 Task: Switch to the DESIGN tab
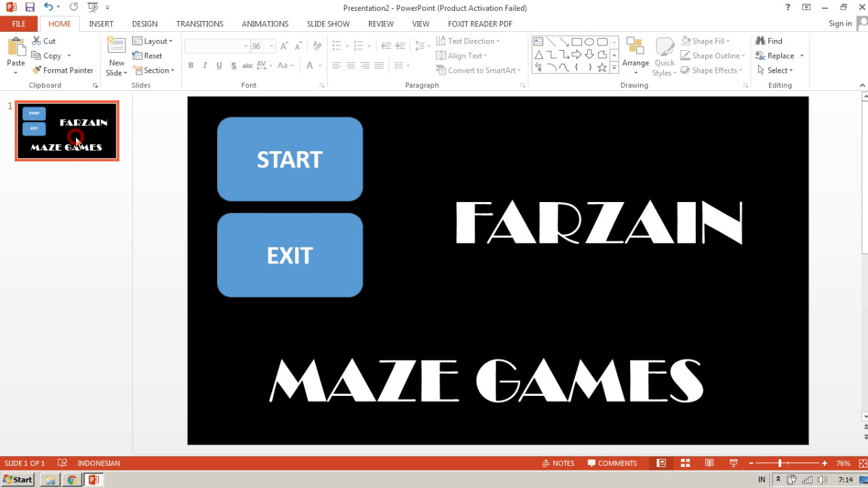click(144, 24)
